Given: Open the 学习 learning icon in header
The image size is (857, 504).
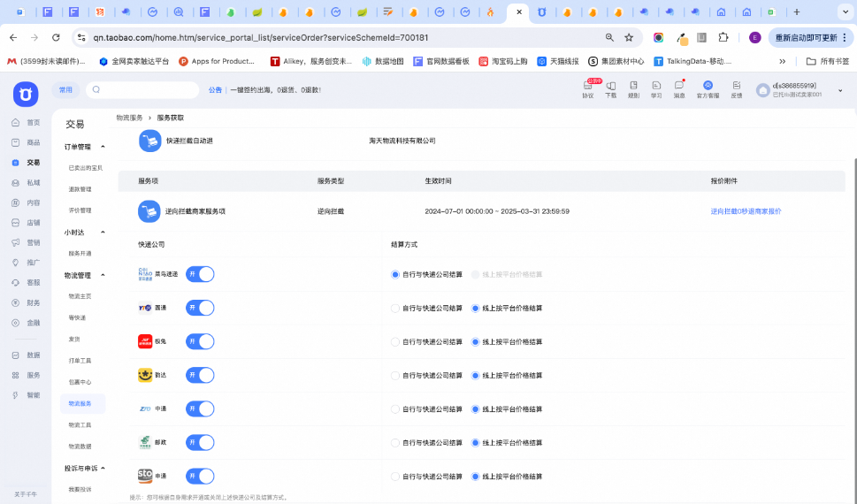Looking at the screenshot, I should 656,86.
